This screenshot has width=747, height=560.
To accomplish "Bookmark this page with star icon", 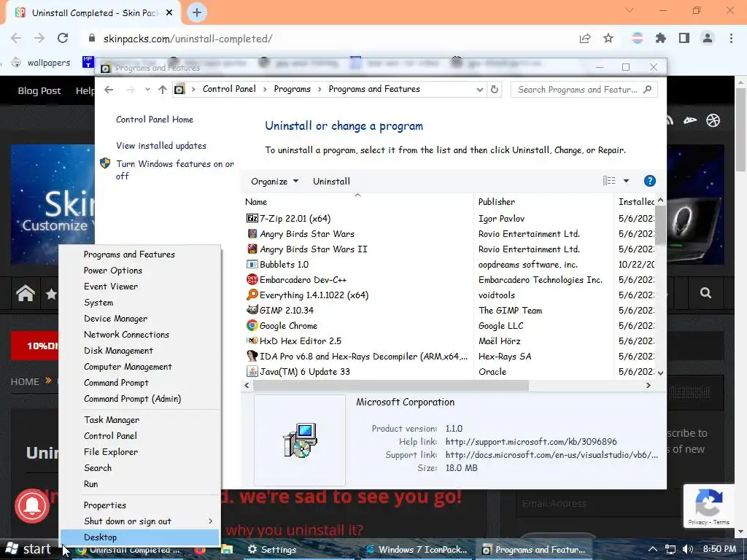I will [608, 38].
